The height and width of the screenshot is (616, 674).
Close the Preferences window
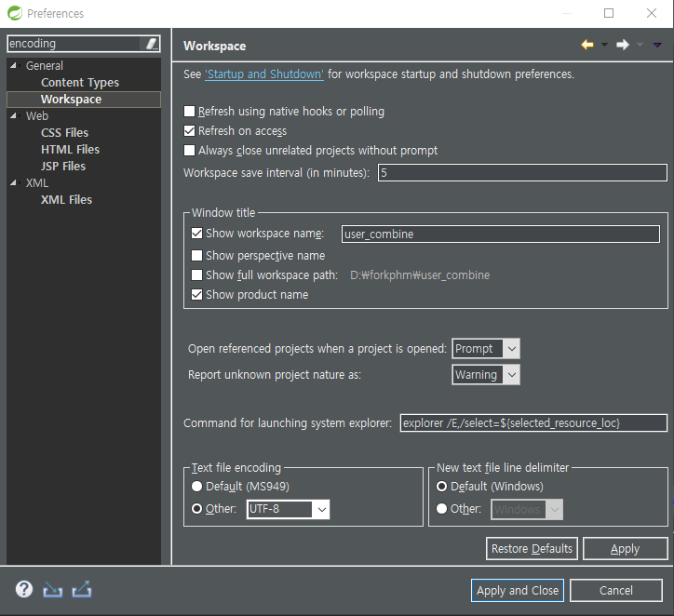pos(652,13)
